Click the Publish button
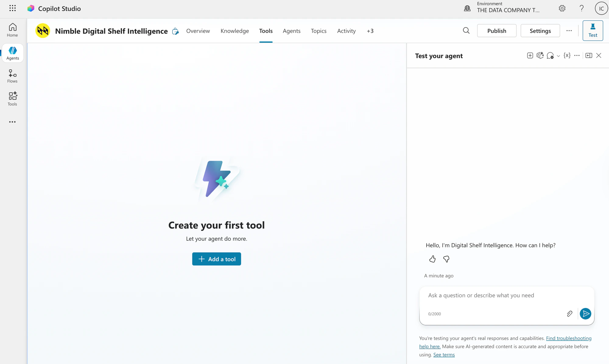 pos(497,31)
